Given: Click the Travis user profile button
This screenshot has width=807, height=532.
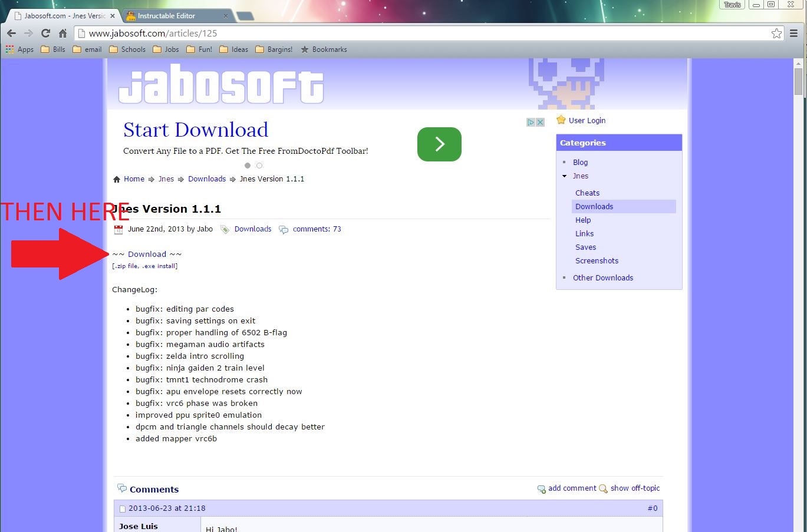Looking at the screenshot, I should 732,5.
